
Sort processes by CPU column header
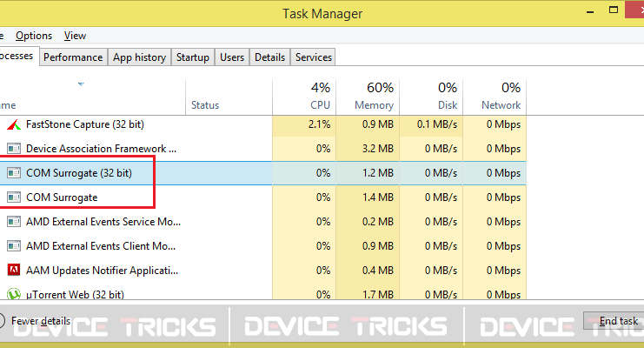tap(304, 97)
